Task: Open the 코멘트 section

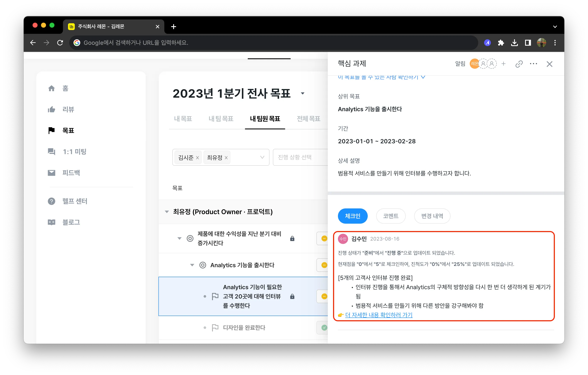Action: click(x=391, y=216)
